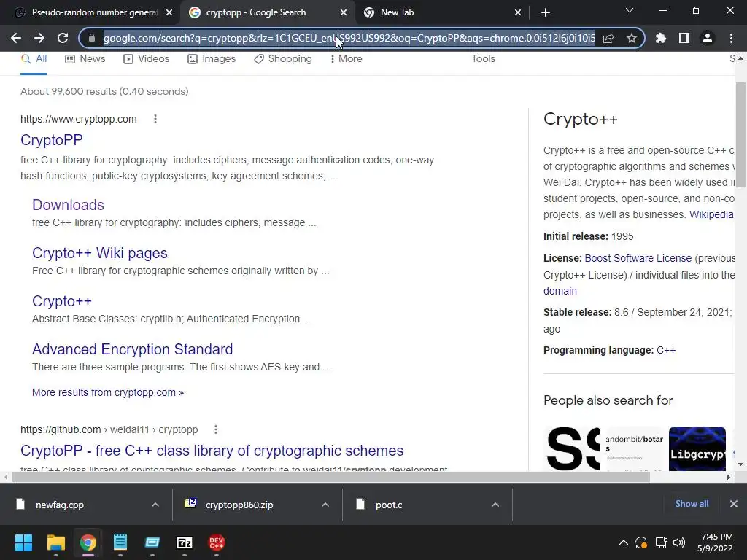747x560 pixels.
Task: View site info via the lock icon
Action: click(92, 38)
